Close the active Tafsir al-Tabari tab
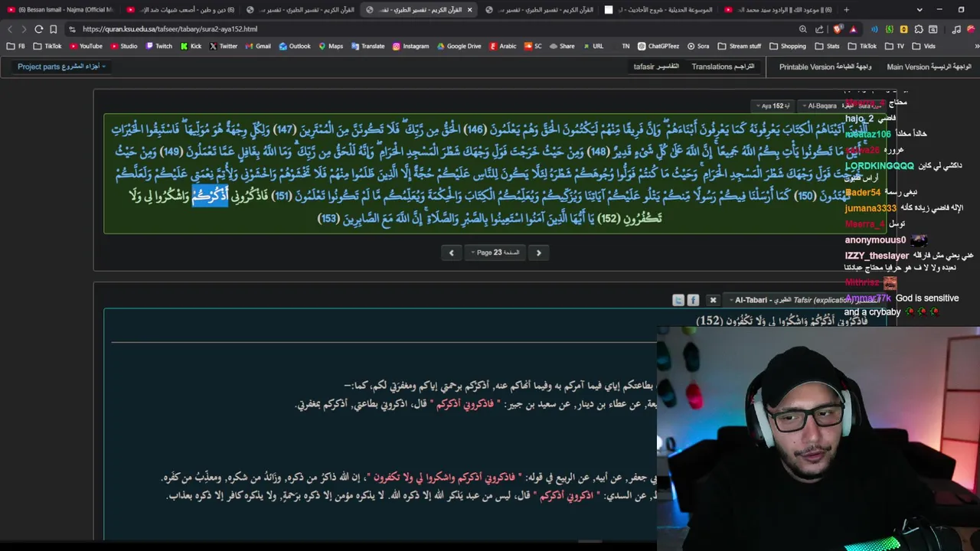 (x=469, y=10)
